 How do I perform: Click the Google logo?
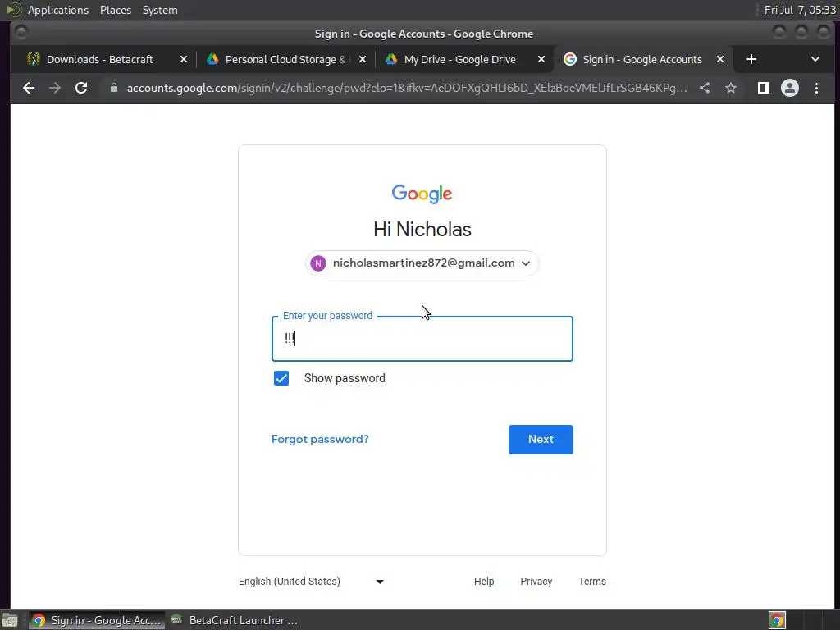click(x=422, y=194)
